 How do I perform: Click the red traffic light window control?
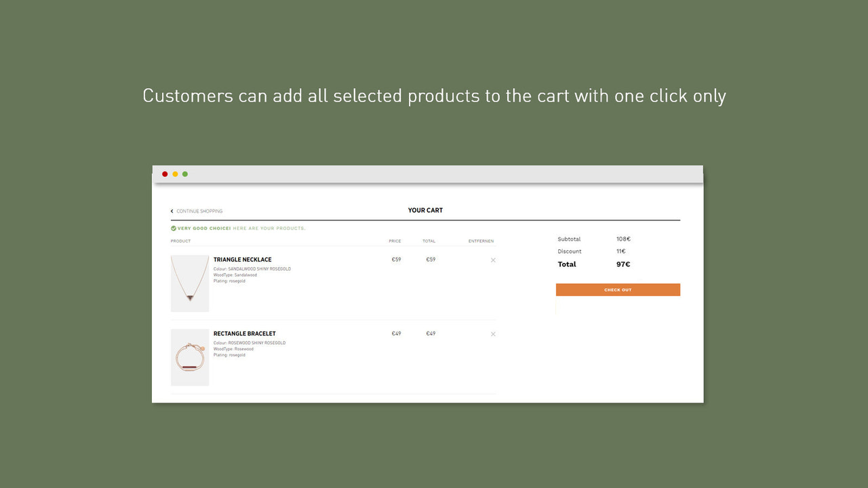(165, 174)
